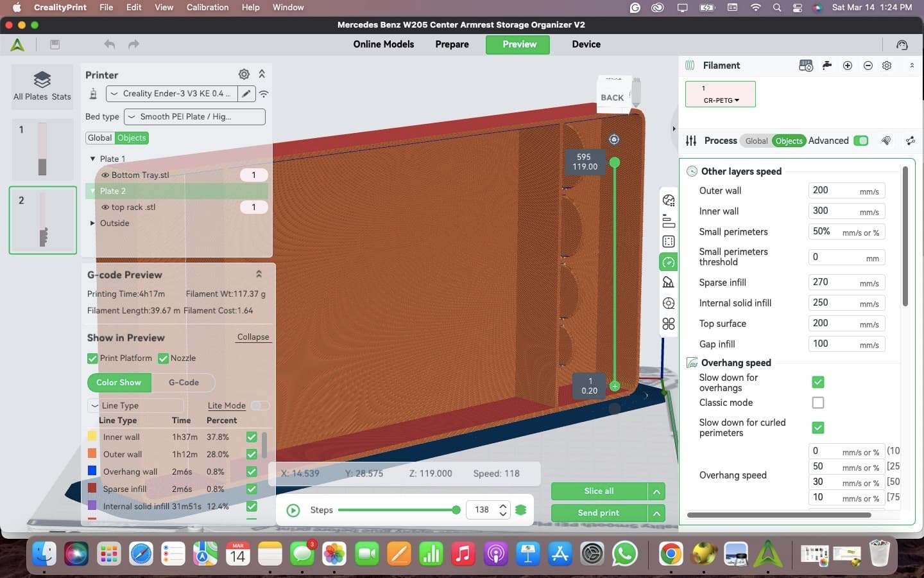Toggle Slow down for curled perimeters checkbox
The width and height of the screenshot is (924, 578).
coord(818,428)
